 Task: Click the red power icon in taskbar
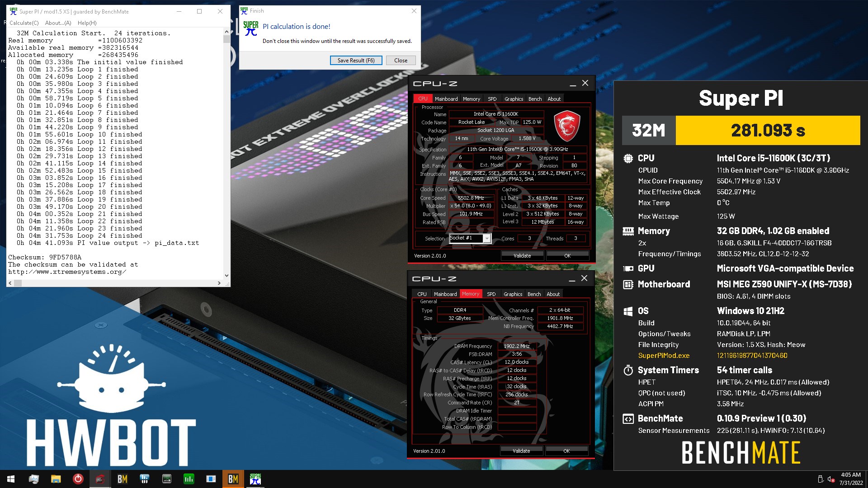point(78,479)
